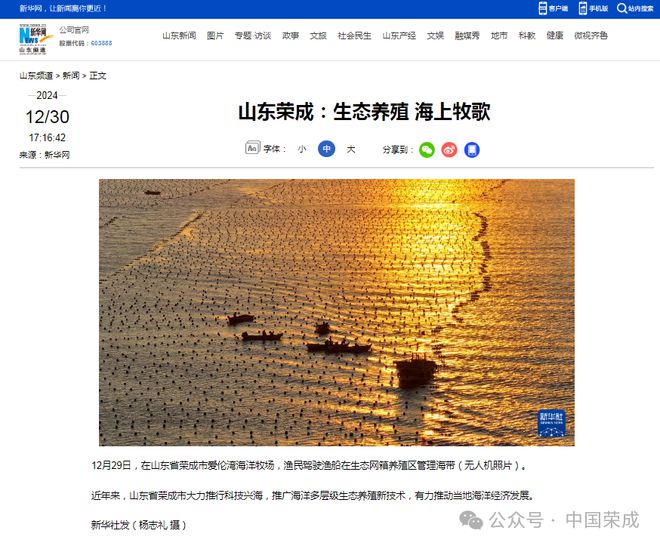Open the 图片 navigation item
This screenshot has height=546, width=660.
point(215,35)
